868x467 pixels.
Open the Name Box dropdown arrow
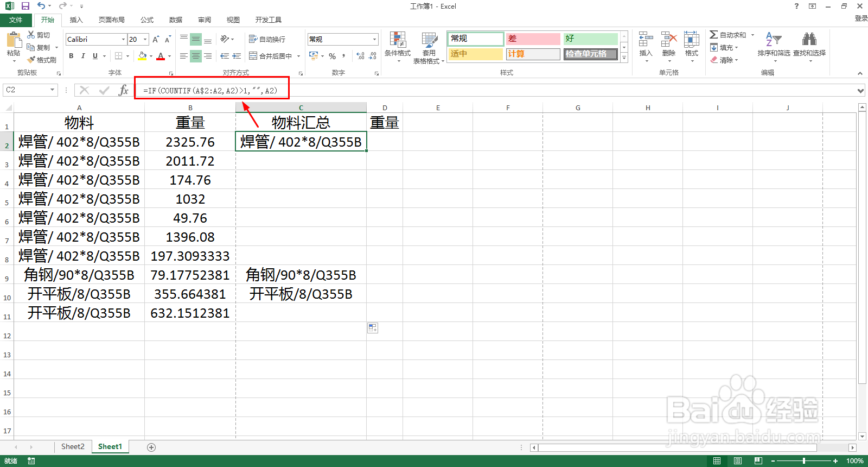[52, 90]
